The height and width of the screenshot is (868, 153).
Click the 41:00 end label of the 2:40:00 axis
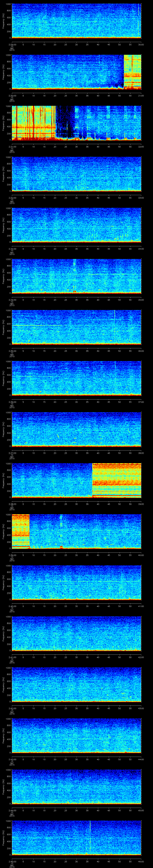pos(141,606)
